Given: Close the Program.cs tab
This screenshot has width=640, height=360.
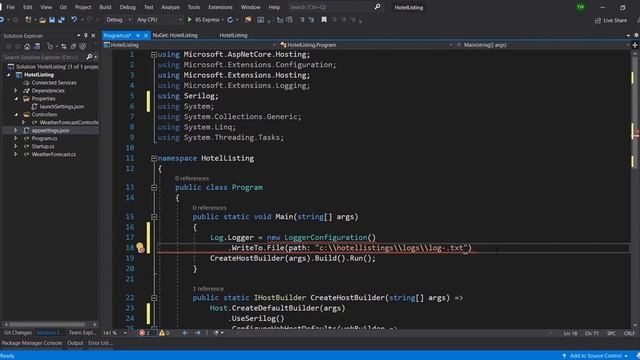Looking at the screenshot, I should click(146, 36).
